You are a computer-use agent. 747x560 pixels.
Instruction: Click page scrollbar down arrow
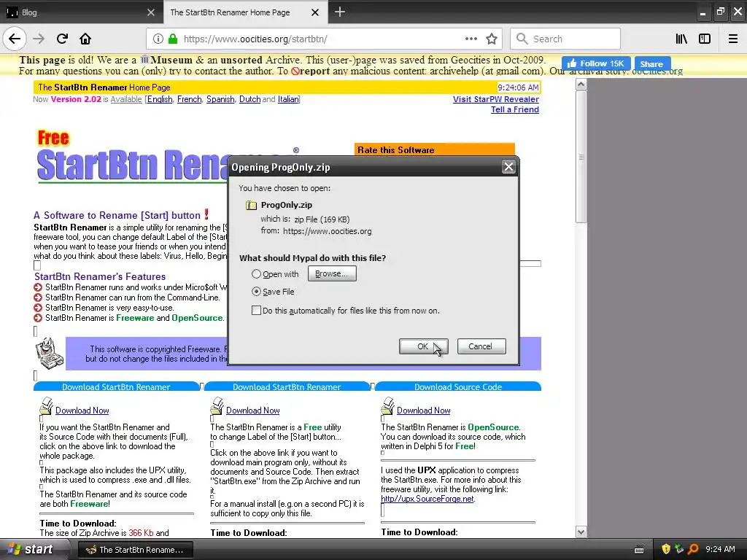[581, 532]
